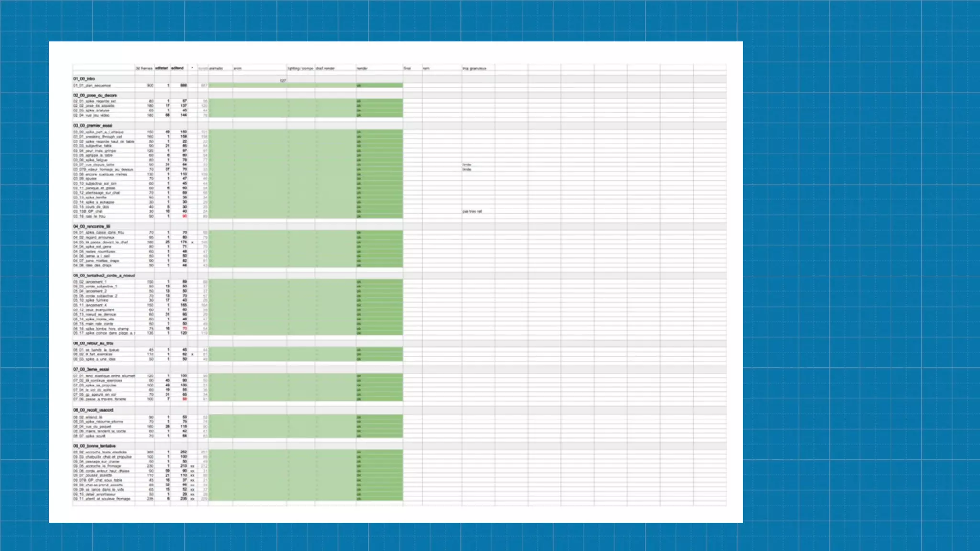Select the 06_00_retour_au_trou section header
This screenshot has height=551, width=980.
coord(93,343)
